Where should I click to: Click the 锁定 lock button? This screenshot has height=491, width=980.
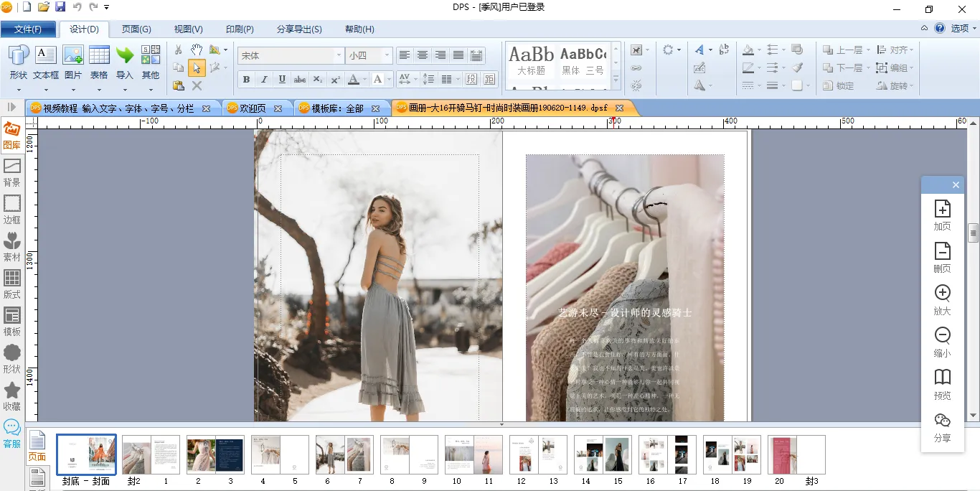(x=839, y=85)
